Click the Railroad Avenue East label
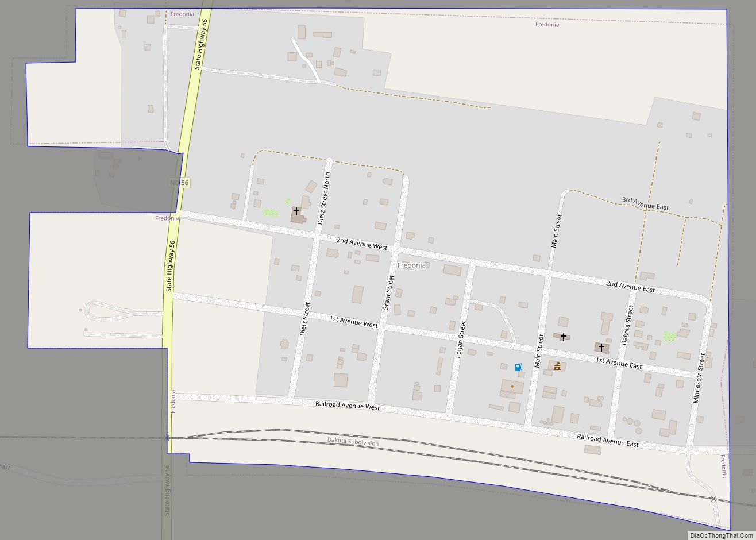This screenshot has height=540, width=756. pos(608,441)
